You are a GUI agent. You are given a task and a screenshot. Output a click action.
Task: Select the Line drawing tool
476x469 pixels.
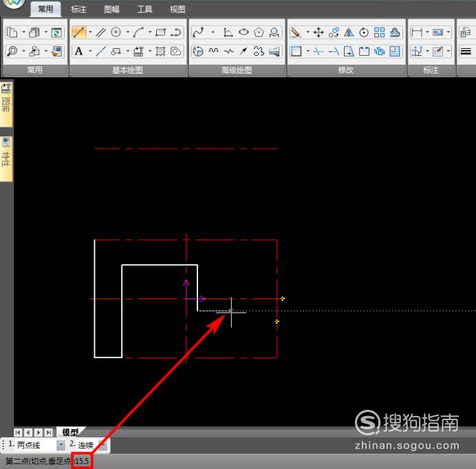click(x=79, y=32)
